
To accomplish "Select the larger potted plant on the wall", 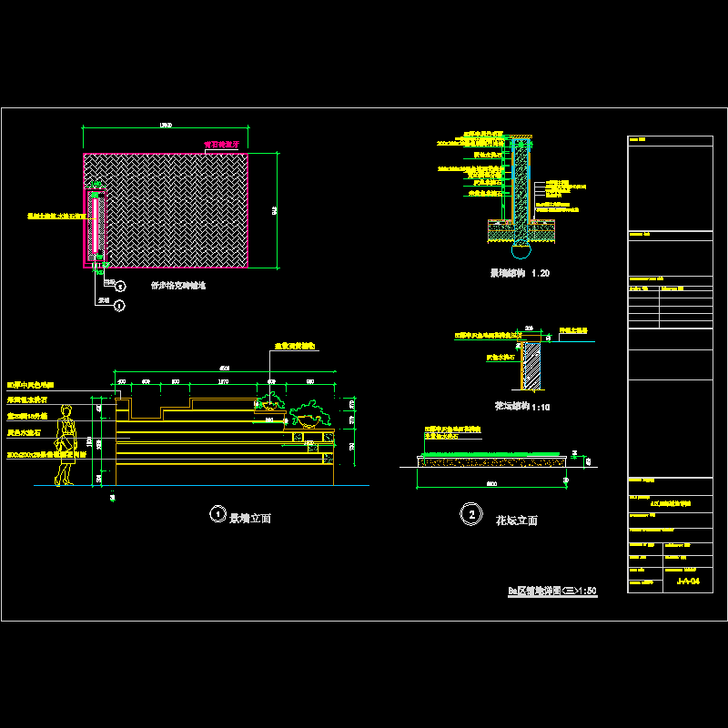I will pos(310,414).
